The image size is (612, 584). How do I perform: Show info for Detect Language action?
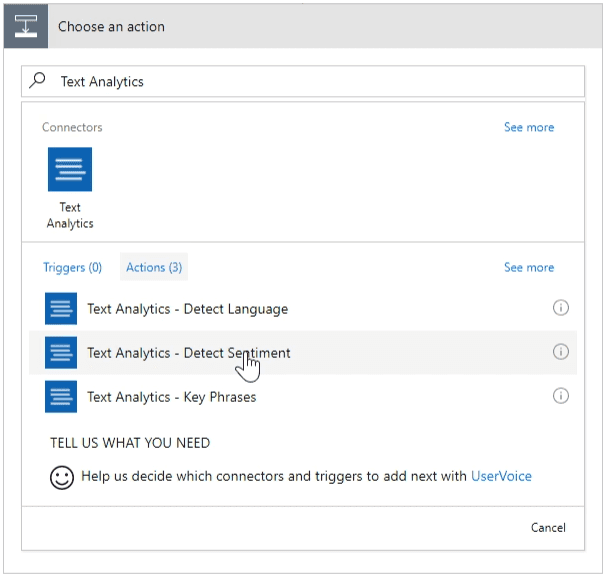560,308
